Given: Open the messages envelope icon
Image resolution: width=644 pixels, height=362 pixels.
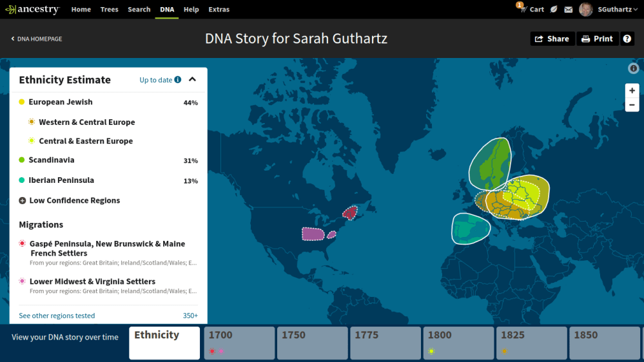Looking at the screenshot, I should coord(568,10).
